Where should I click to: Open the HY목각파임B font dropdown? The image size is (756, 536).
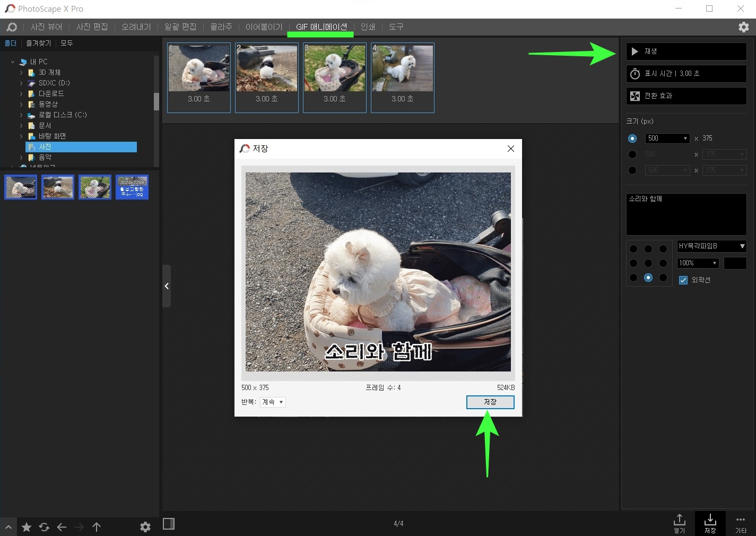coord(712,246)
